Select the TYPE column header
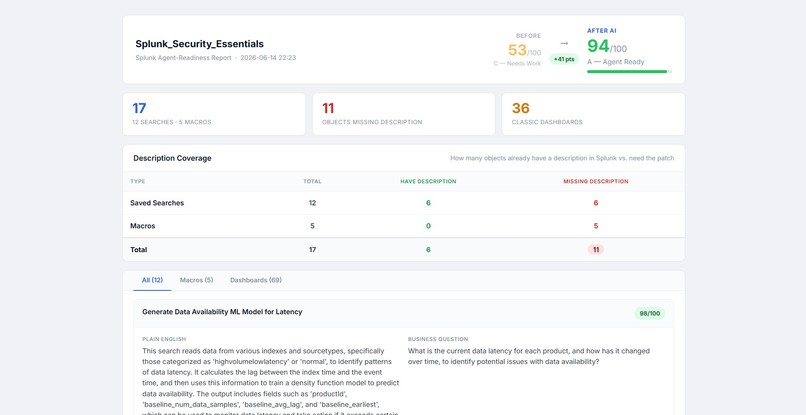The height and width of the screenshot is (415, 806). pyautogui.click(x=137, y=182)
